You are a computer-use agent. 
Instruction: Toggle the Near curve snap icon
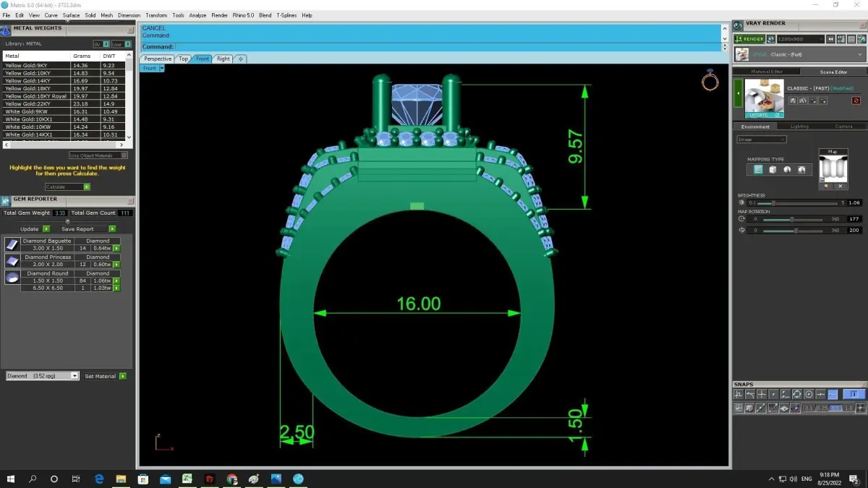[x=750, y=394]
